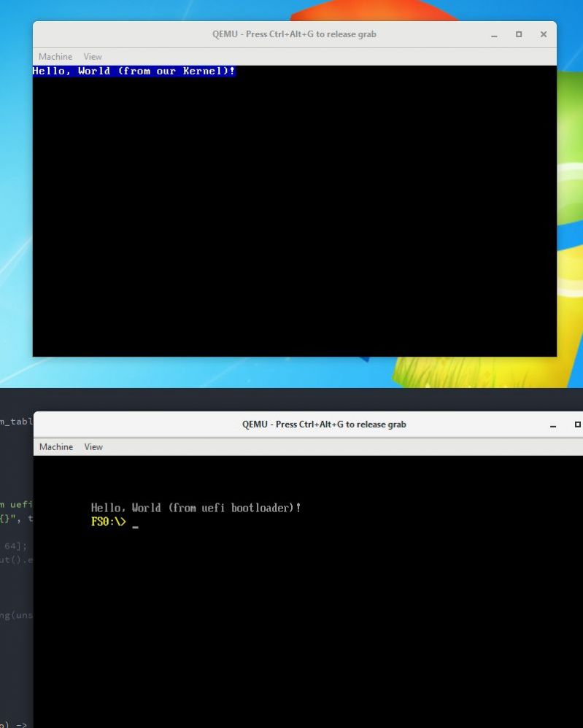This screenshot has width=583, height=728.
Task: Focus the empty black area below the FS0 prompt
Action: (306, 627)
